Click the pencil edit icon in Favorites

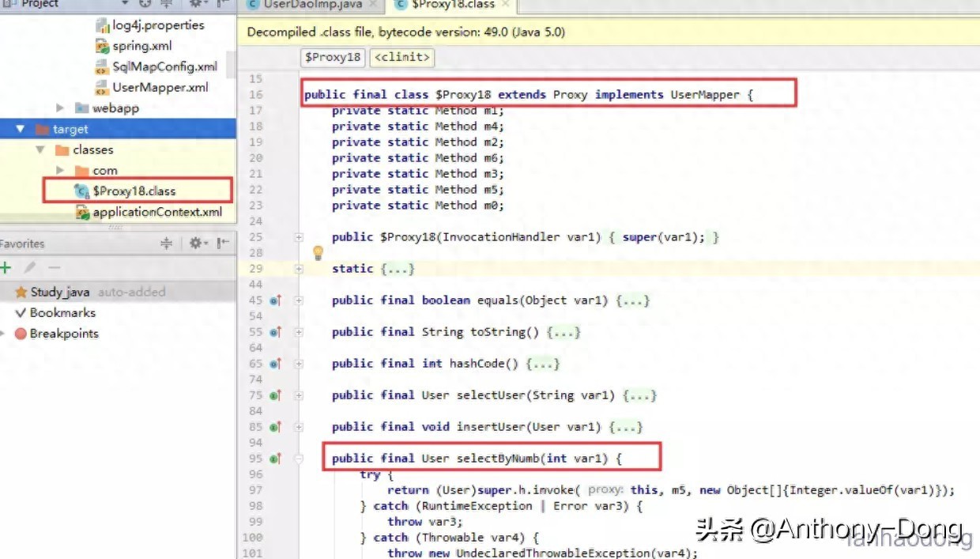30,267
